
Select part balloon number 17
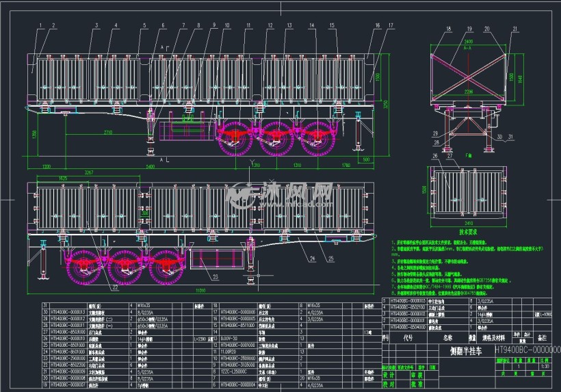pos(390,25)
